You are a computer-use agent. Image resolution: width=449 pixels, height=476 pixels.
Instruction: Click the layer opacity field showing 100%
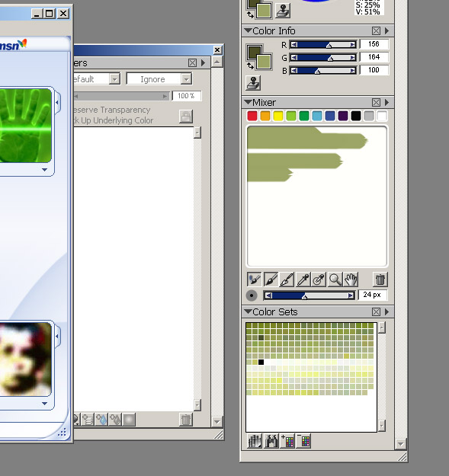tap(186, 96)
